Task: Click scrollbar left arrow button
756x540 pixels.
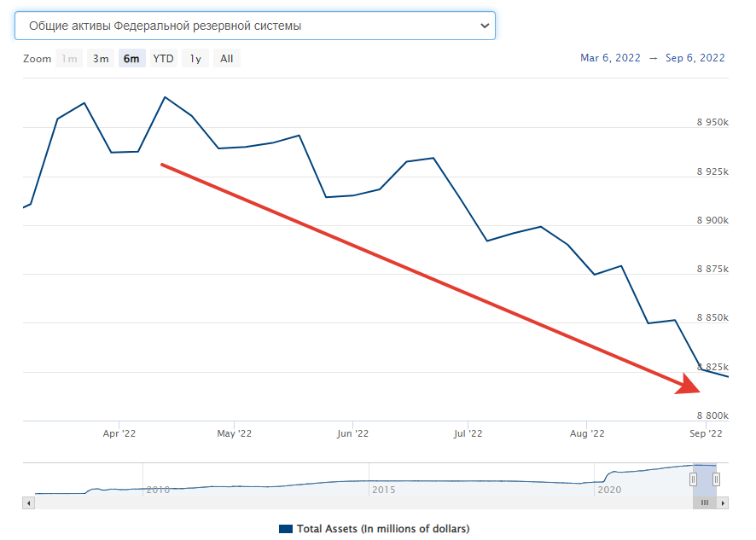Action: [29, 503]
